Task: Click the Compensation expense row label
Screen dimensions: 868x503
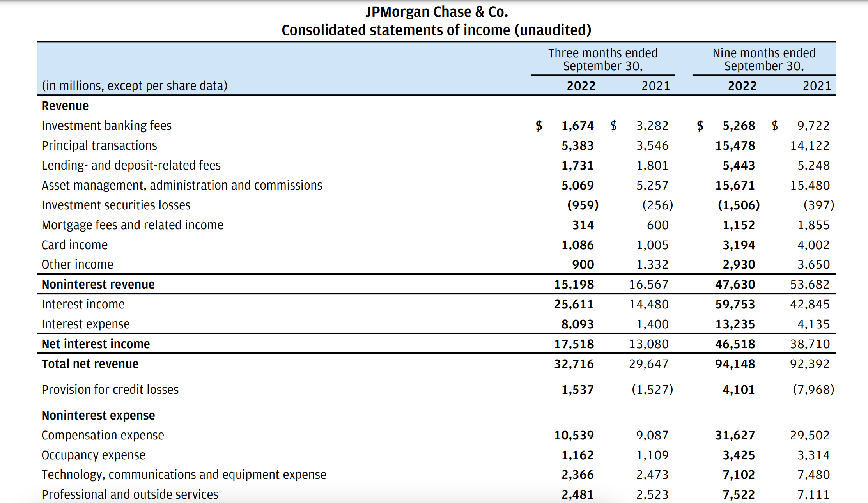Action: [x=103, y=435]
